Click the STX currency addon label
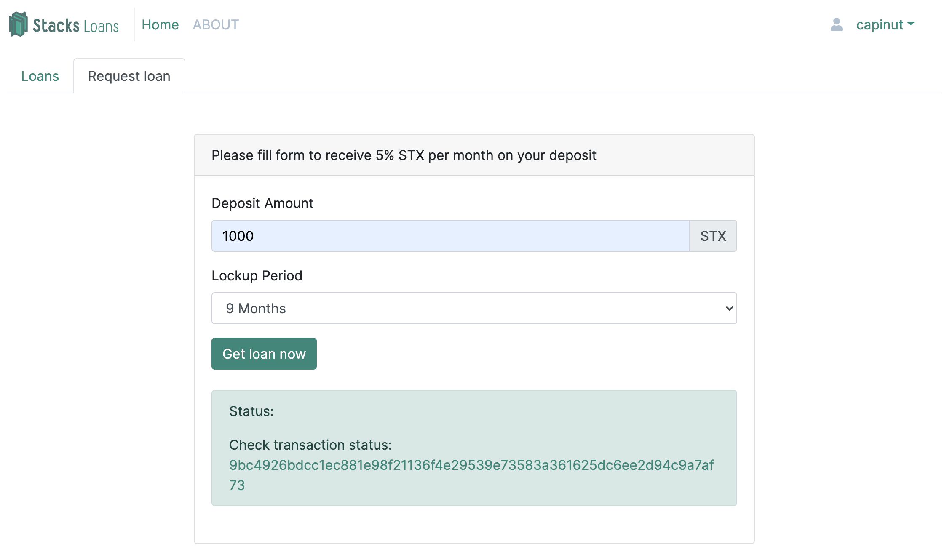The image size is (947, 560). click(x=713, y=236)
